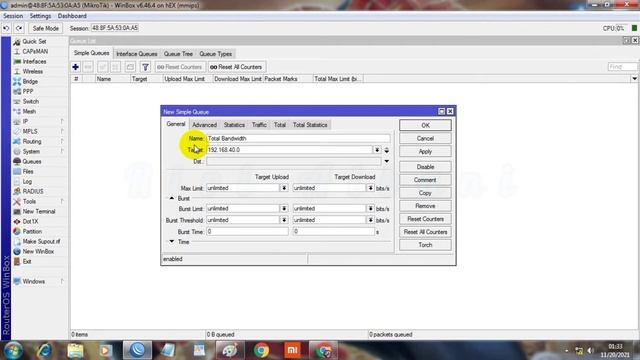Click the Chrome icon in the taskbar

(261, 350)
